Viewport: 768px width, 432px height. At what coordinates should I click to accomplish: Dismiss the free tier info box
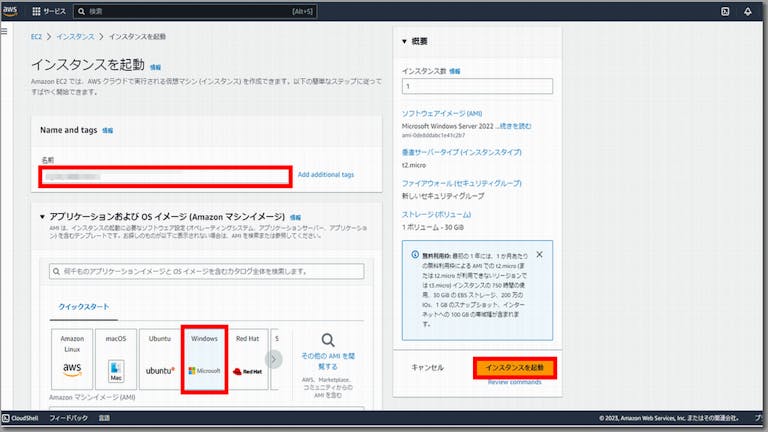point(539,255)
